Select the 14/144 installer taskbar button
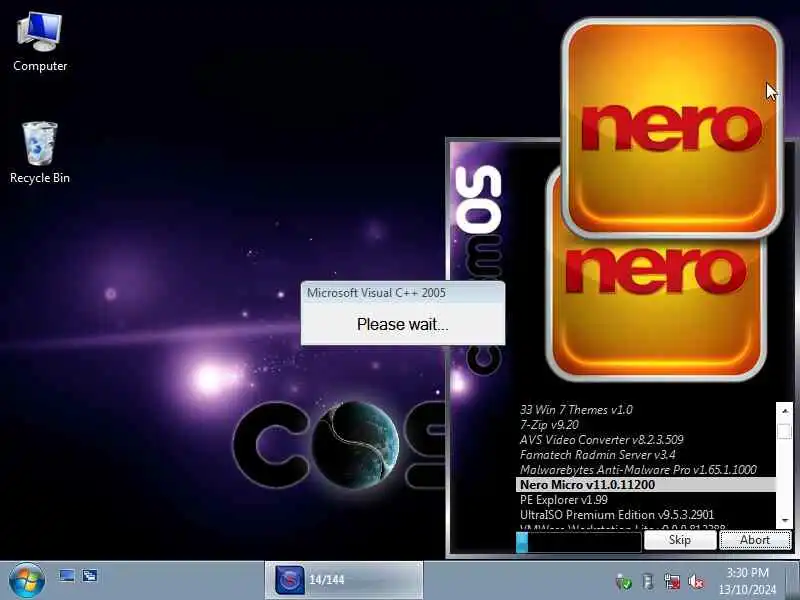Image resolution: width=800 pixels, height=600 pixels. click(343, 580)
